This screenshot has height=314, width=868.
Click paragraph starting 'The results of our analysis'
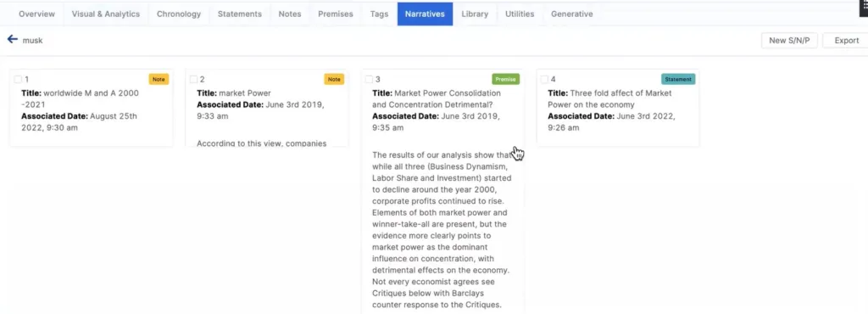click(x=441, y=230)
